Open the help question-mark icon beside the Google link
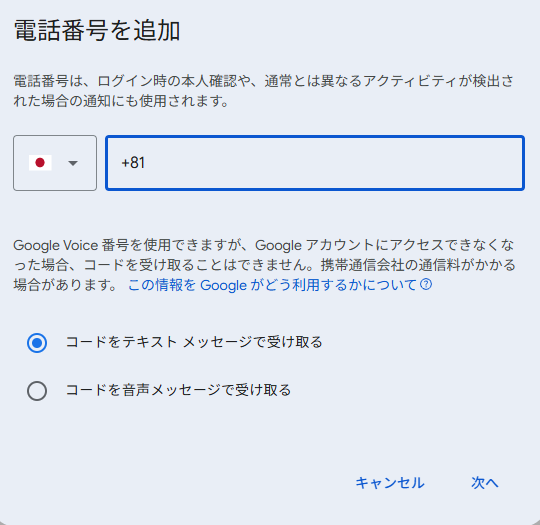The width and height of the screenshot is (540, 525). (x=426, y=285)
